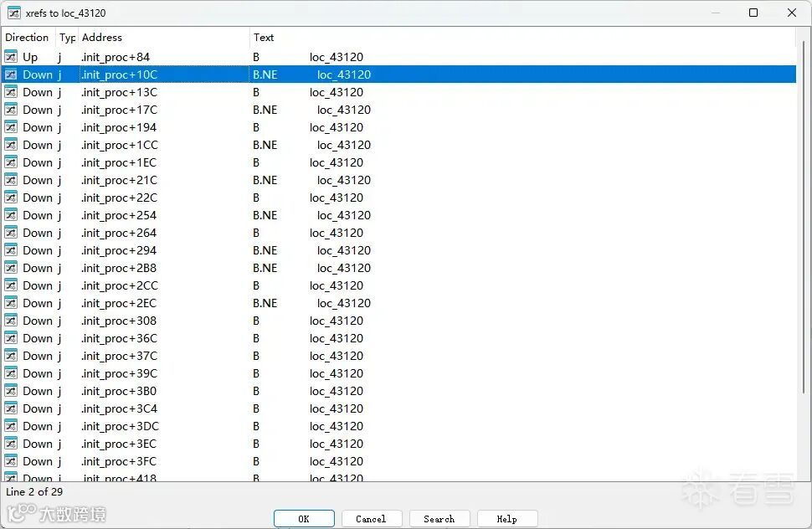Select address .init_proc+1EC
Screen dimensions: 812x529
(x=118, y=162)
